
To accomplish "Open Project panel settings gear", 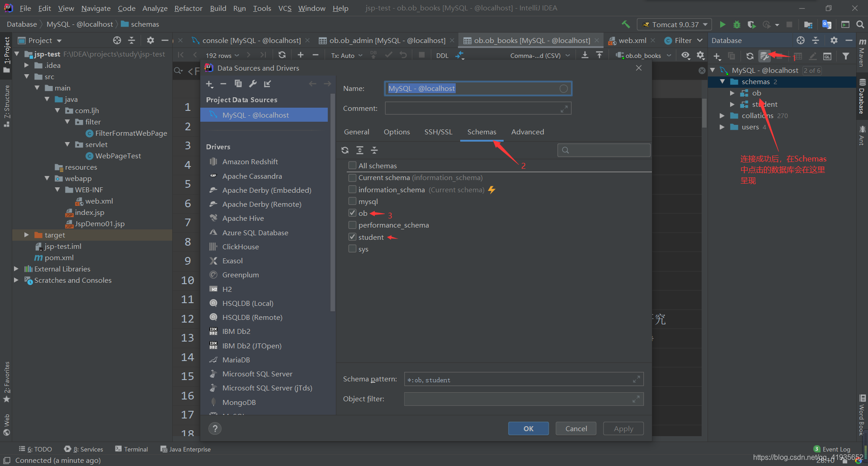I will 151,40.
